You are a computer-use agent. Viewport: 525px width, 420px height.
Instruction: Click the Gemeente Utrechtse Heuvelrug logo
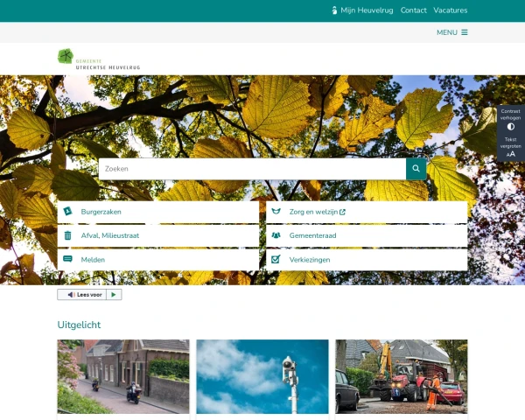(99, 59)
